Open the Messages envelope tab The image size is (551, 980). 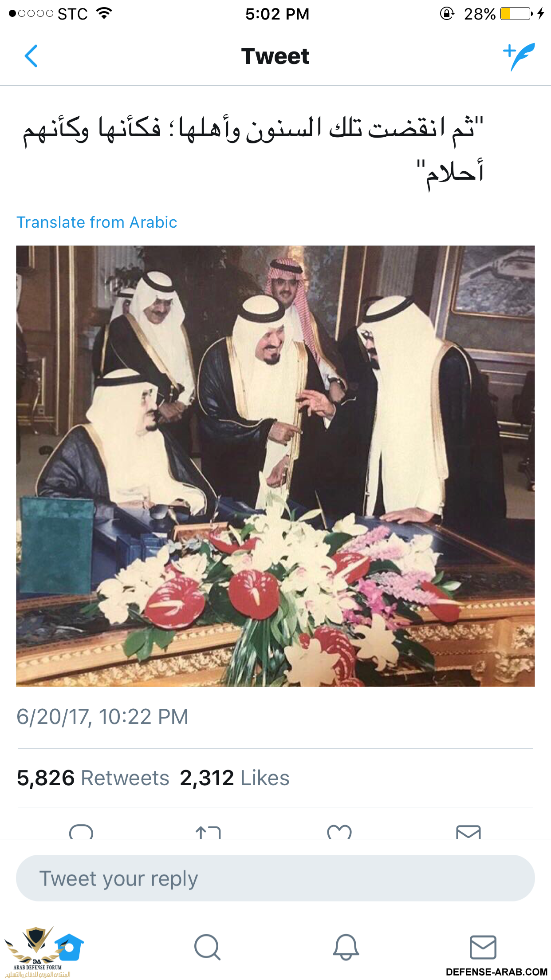click(483, 947)
